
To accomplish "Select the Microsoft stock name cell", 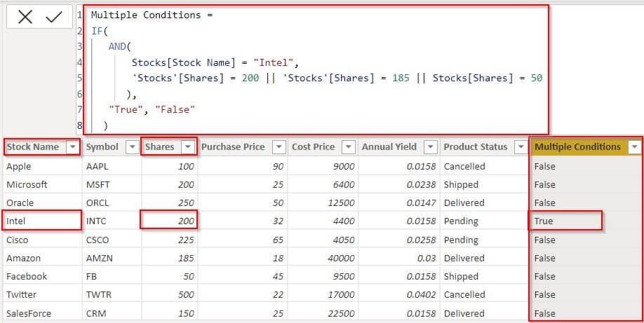I will 42,185.
